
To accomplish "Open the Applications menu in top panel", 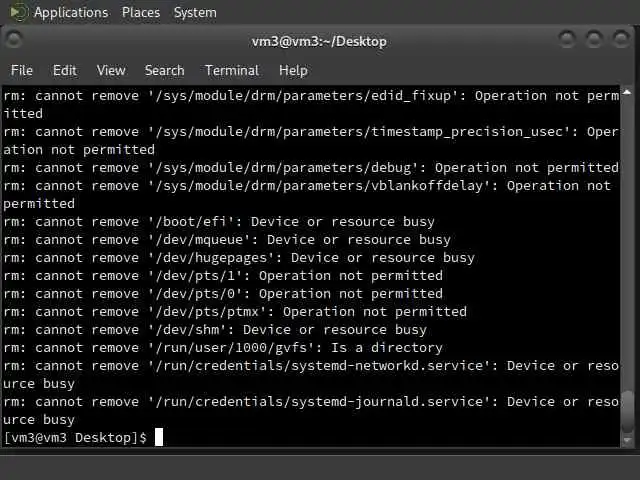I will tap(70, 12).
